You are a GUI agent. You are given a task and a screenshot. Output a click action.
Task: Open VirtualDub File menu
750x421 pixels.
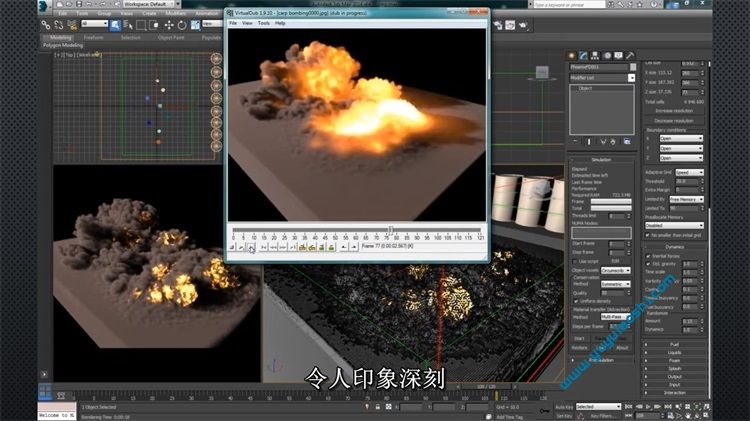[x=233, y=23]
